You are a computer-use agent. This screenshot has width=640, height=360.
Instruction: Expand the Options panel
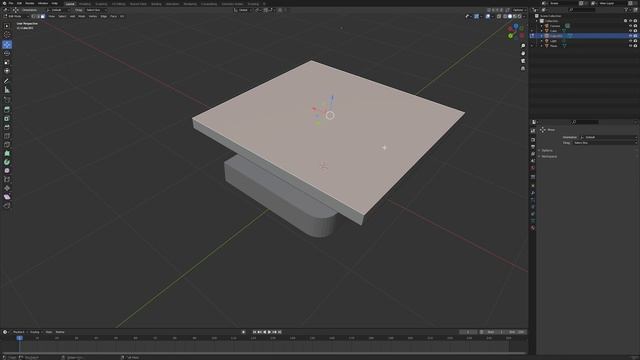(x=546, y=150)
